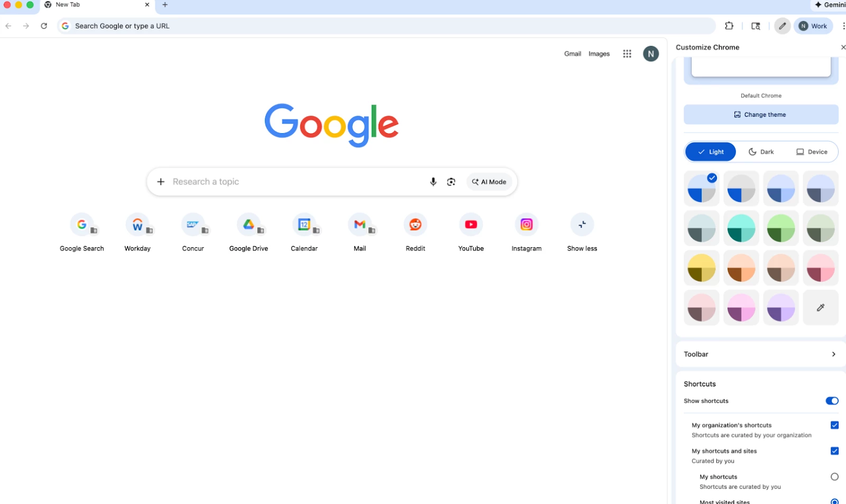Click the AI Mode button

[489, 182]
